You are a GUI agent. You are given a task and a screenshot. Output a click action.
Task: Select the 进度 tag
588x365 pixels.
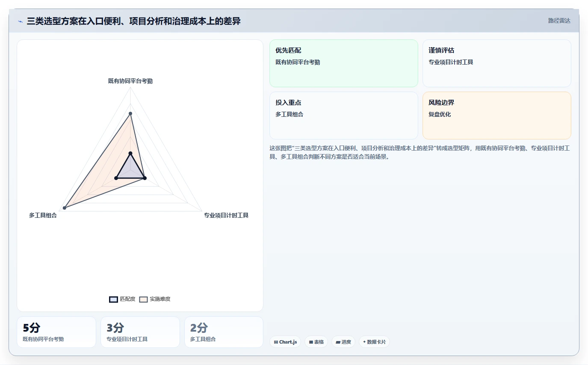click(343, 342)
